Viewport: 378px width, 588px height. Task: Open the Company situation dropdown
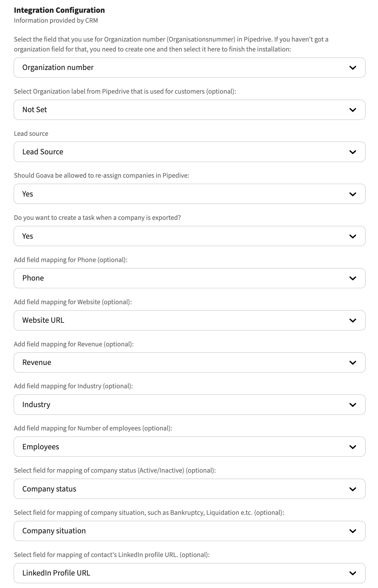[189, 531]
